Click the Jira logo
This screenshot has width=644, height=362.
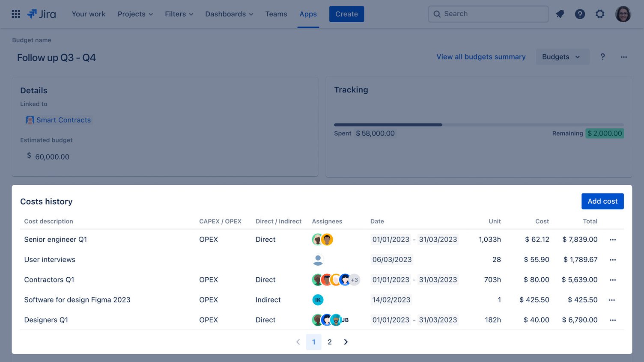42,14
